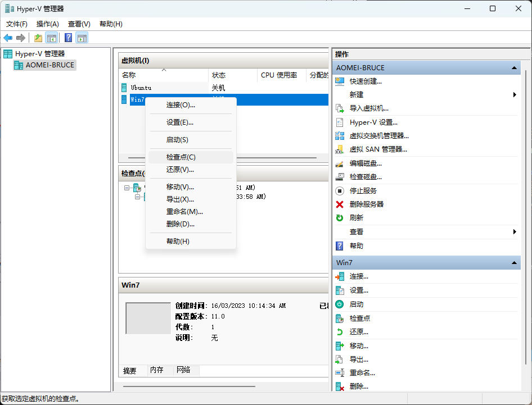Viewport: 532px width, 405px height.
Task: Select the Ubuntu virtual machine row
Action: (x=141, y=88)
